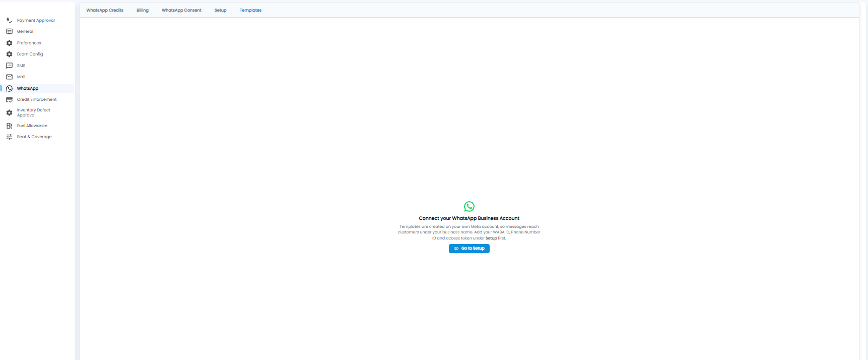
Task: Click the Payment Approval sidebar icon
Action: (9, 20)
